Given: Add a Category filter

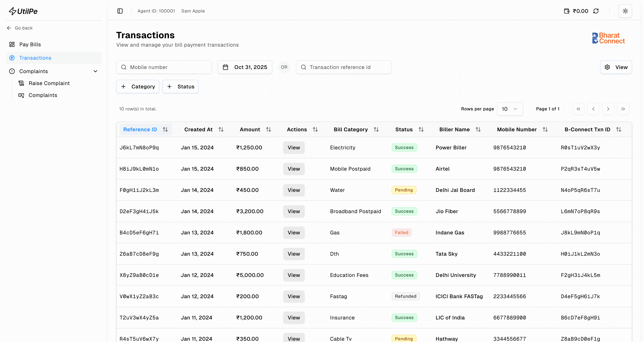Looking at the screenshot, I should (x=138, y=87).
